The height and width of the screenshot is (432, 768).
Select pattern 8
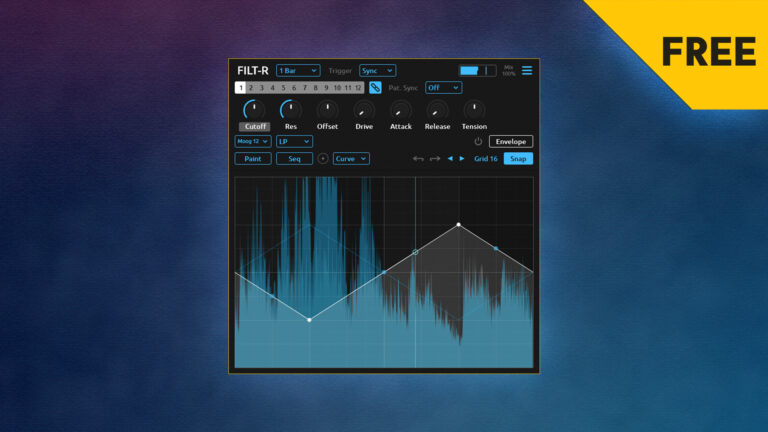[315, 88]
